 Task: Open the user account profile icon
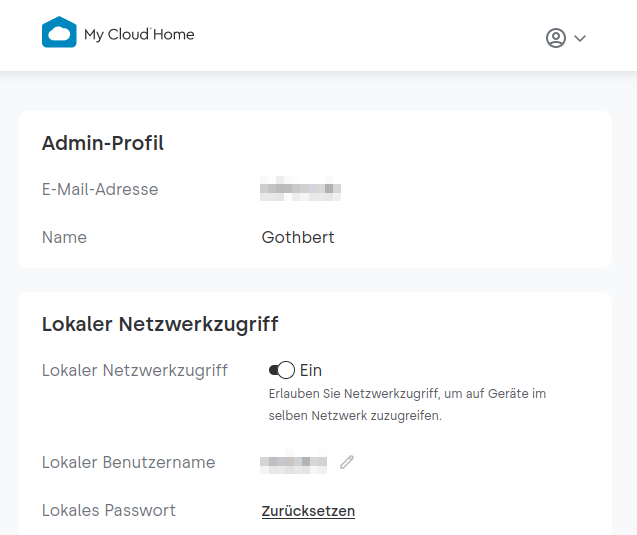(x=556, y=38)
